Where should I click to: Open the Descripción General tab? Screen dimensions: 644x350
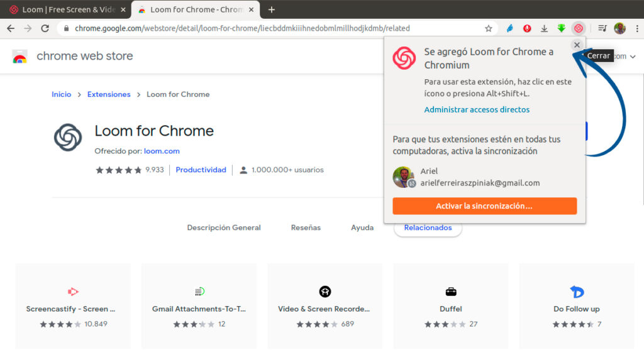coord(224,227)
